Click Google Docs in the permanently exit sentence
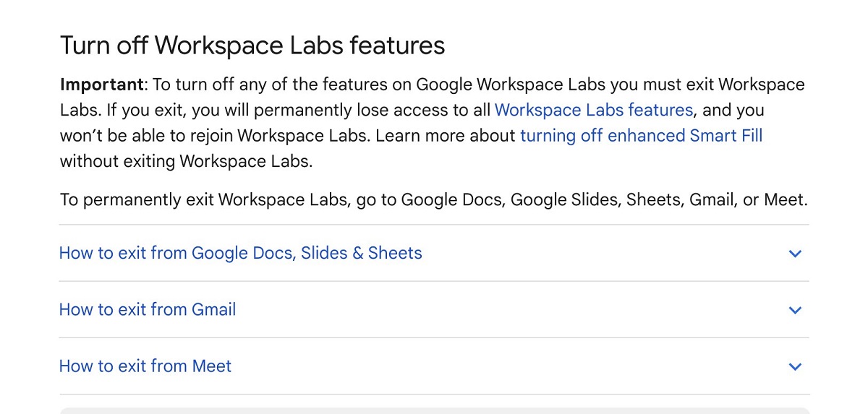 coord(451,199)
